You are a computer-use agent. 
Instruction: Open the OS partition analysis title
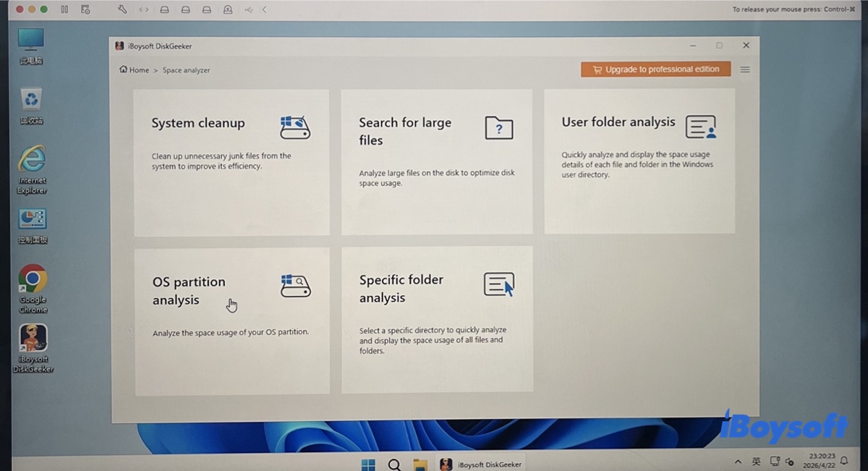point(189,291)
